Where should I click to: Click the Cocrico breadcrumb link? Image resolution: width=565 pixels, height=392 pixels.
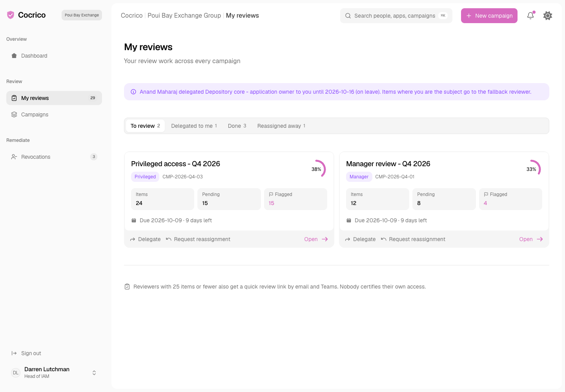(131, 16)
